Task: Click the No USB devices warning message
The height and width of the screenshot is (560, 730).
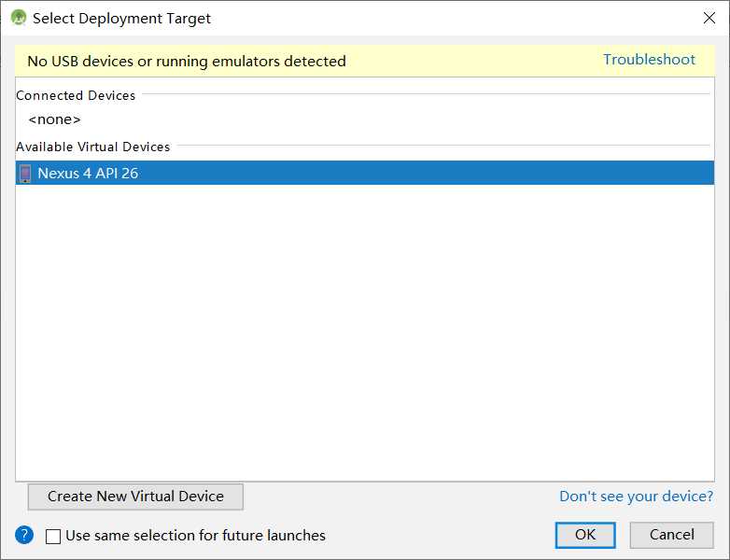Action: tap(187, 61)
